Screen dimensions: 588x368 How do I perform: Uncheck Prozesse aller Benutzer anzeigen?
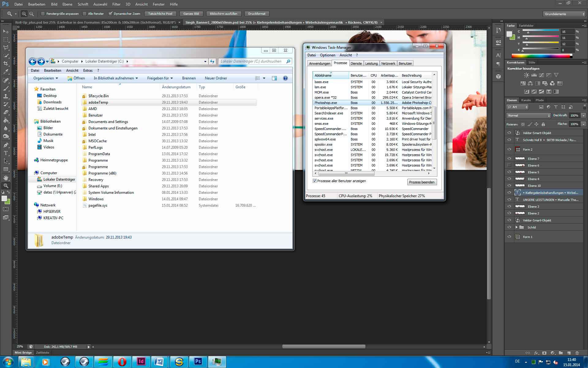pos(315,181)
